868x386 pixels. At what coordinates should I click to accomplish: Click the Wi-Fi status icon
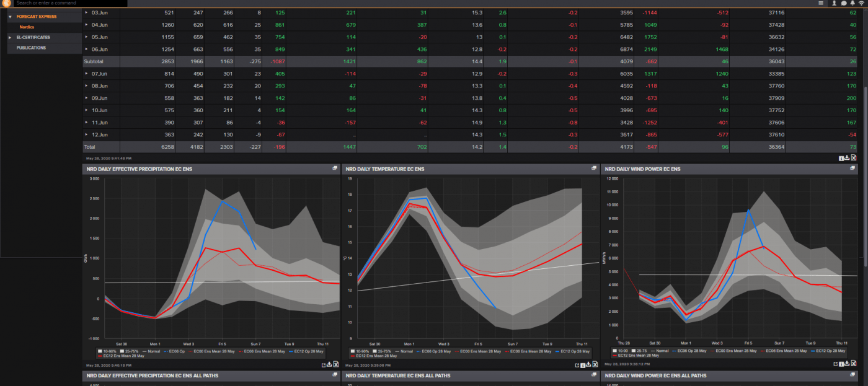click(861, 3)
